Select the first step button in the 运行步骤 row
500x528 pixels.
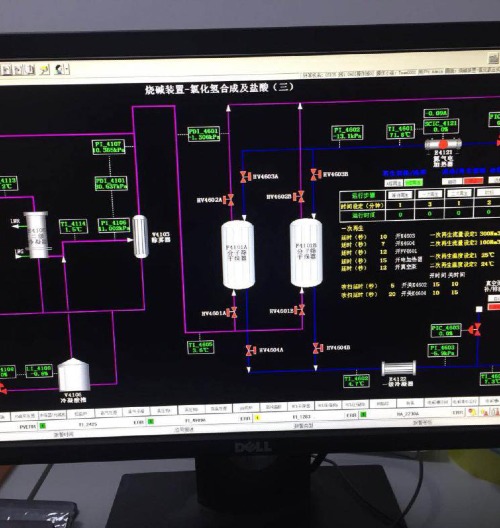click(400, 195)
